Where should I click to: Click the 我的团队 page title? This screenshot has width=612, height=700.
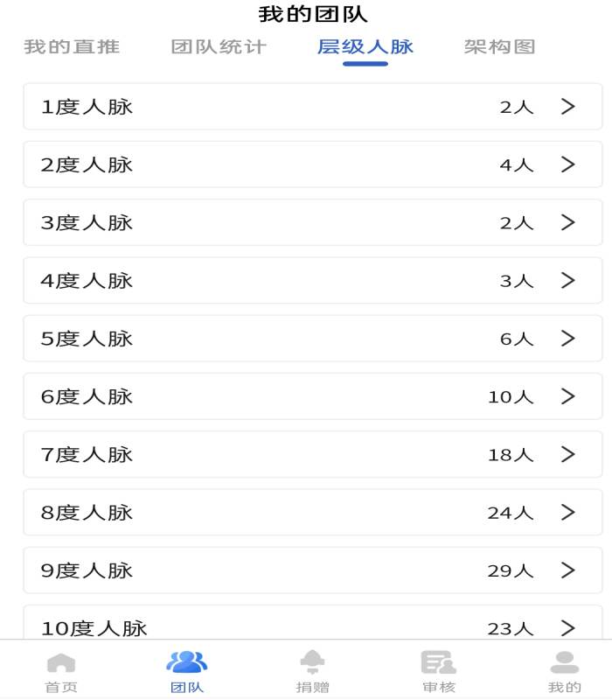[313, 15]
